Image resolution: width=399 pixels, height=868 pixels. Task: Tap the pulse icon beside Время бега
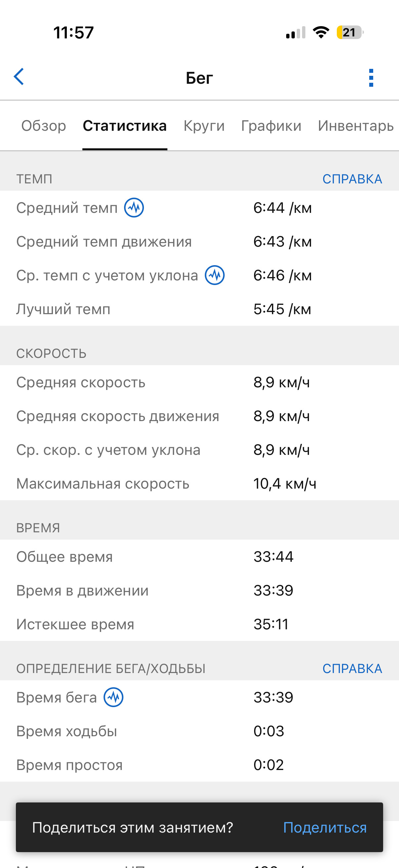coord(113,697)
